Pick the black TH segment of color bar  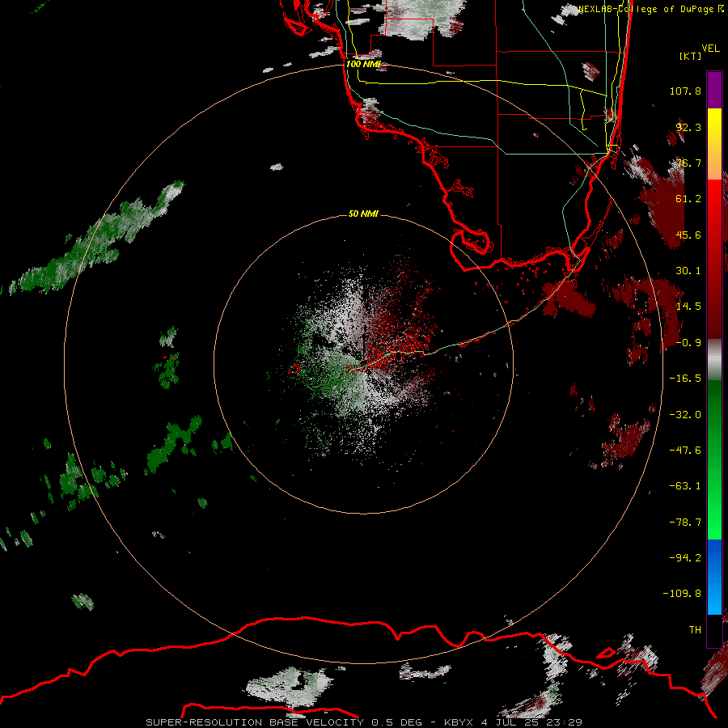click(x=714, y=630)
